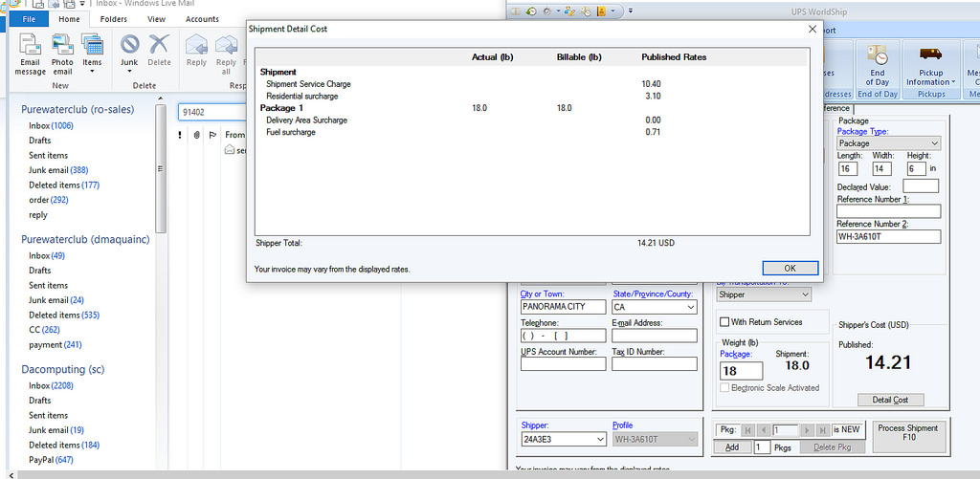Click OK in Shipment Detail Cost dialog
The image size is (980, 479).
pyautogui.click(x=790, y=268)
